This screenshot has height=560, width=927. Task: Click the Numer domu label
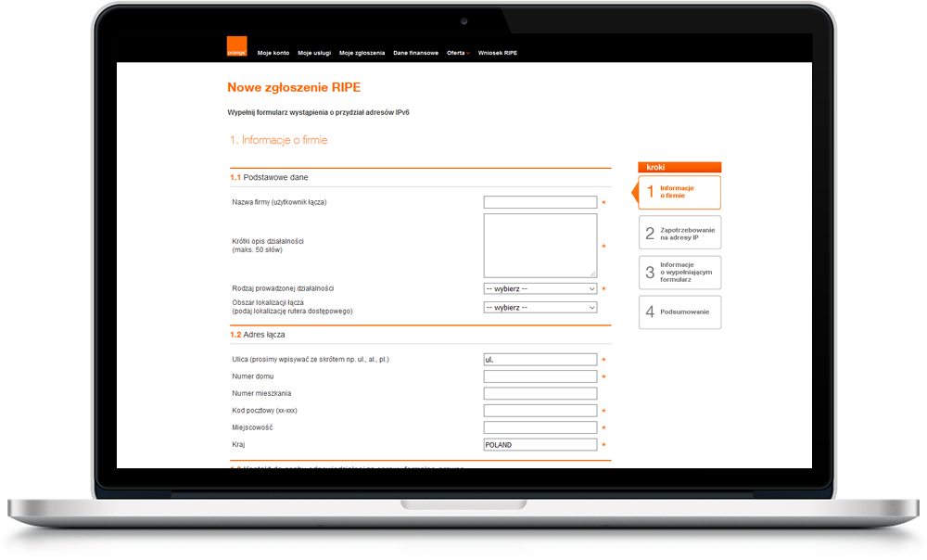(252, 376)
